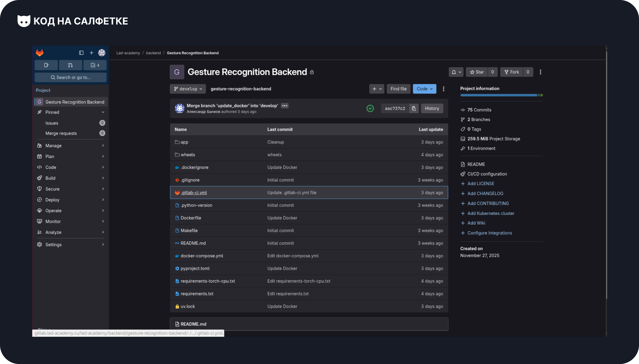The height and width of the screenshot is (364, 639).
Task: Expand the develop branch selector
Action: (x=188, y=89)
